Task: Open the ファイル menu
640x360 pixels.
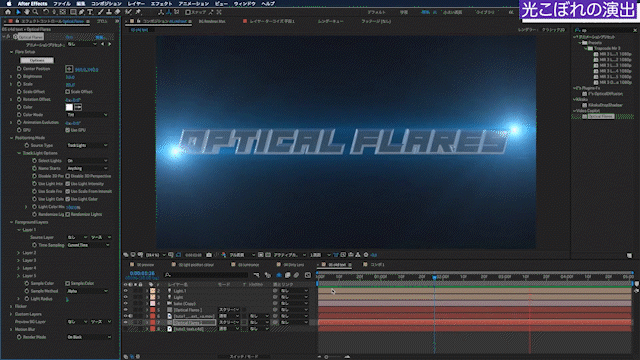Action: tap(62, 3)
